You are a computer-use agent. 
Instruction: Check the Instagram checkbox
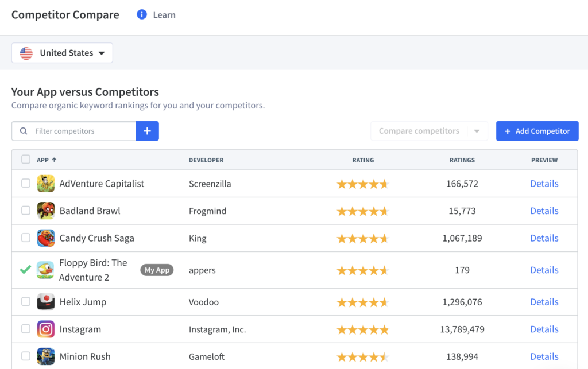26,329
